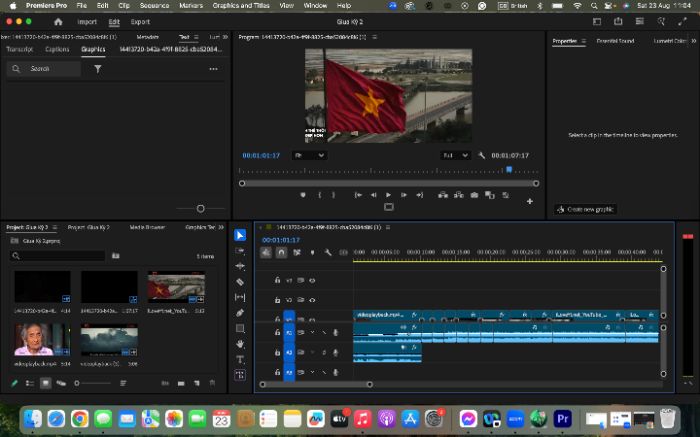Toggle A2 track targeting blue button
Viewport: 700px width, 437px height.
point(289,352)
